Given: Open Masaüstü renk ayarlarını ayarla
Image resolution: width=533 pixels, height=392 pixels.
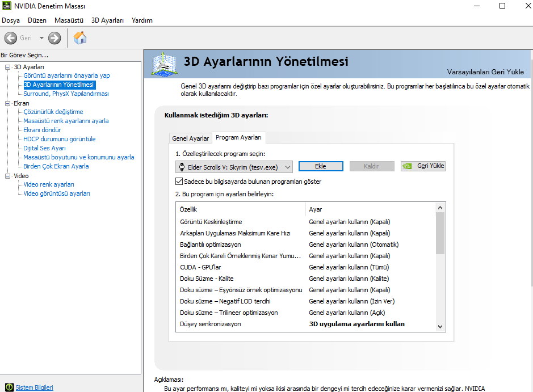Looking at the screenshot, I should point(66,121).
